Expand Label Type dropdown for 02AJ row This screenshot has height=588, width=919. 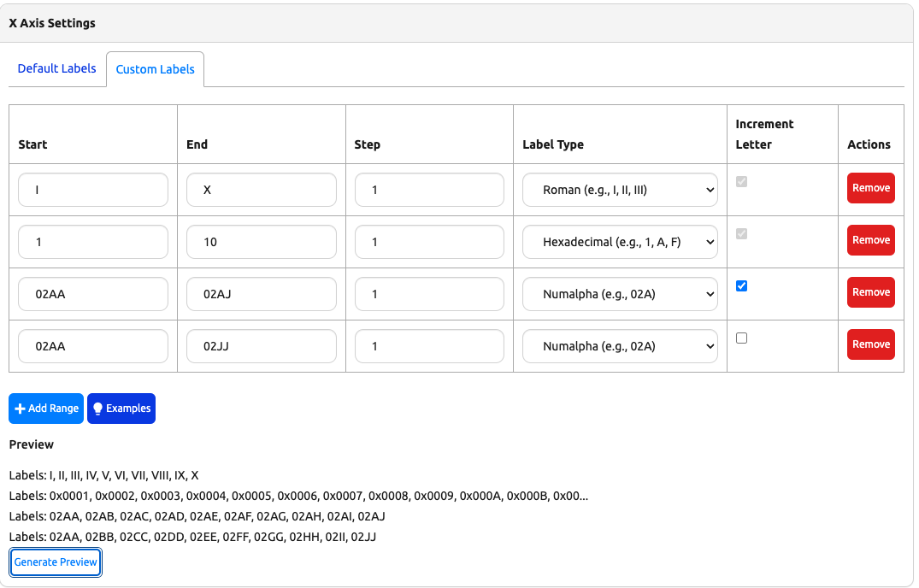tap(620, 294)
